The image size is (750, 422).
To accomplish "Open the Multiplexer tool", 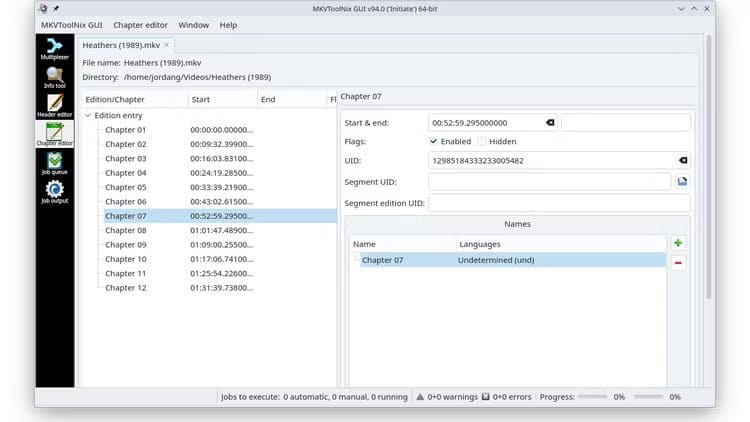I will 55,49.
